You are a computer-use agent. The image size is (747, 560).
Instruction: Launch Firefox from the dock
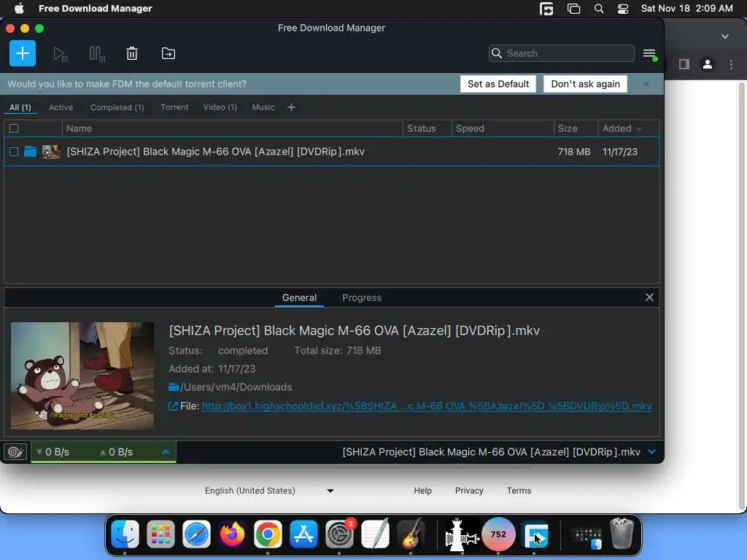232,534
